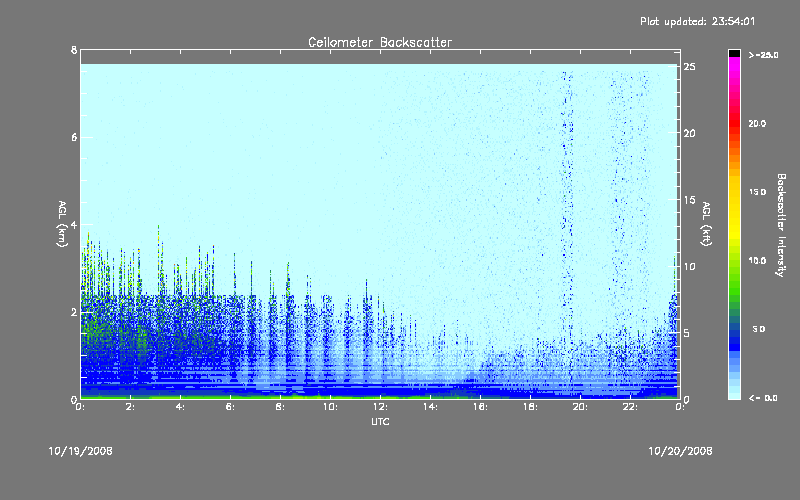Click the '8' km tick label on left axis

74,50
